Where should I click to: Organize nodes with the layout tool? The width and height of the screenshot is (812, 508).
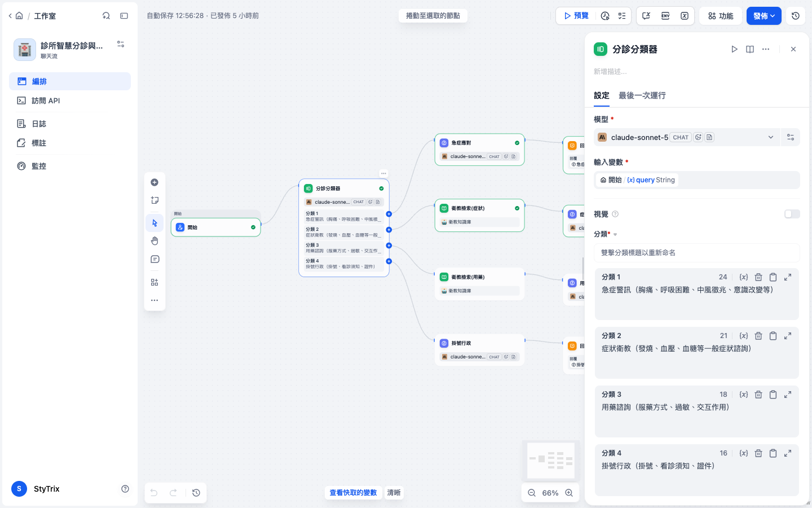click(x=155, y=282)
